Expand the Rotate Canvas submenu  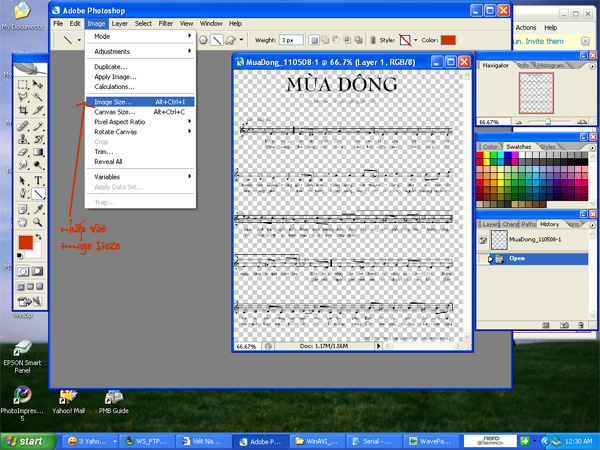click(140, 132)
